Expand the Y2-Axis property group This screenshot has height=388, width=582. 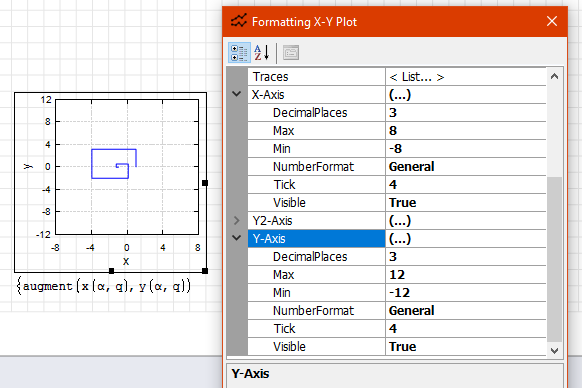point(236,221)
